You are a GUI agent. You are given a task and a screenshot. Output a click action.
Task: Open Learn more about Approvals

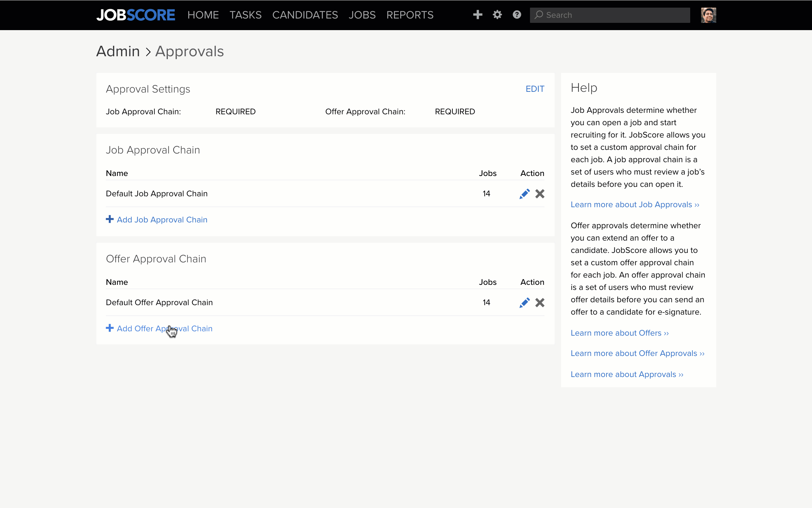[627, 374]
